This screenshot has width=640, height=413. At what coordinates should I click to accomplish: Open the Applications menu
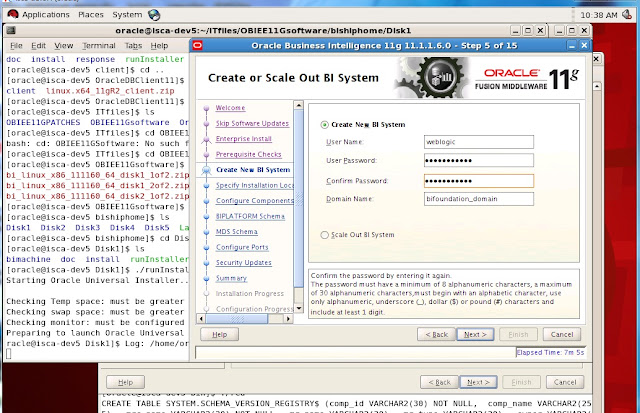(x=46, y=15)
